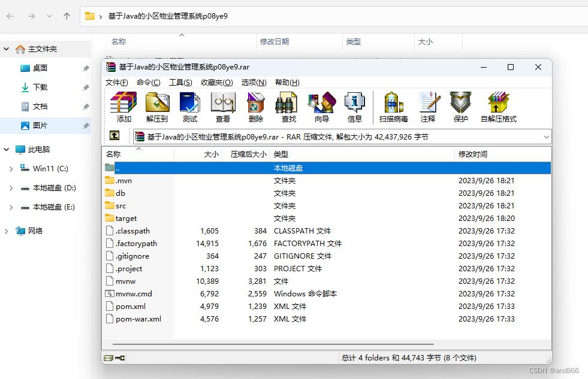Click chevron in Explorer address bar
The height and width of the screenshot is (379, 588).
pyautogui.click(x=101, y=17)
